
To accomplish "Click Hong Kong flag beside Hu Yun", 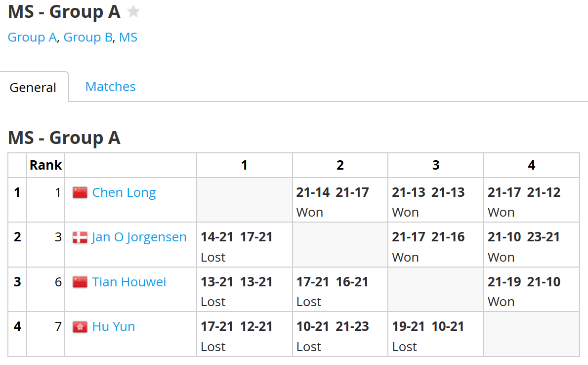I will (x=80, y=327).
